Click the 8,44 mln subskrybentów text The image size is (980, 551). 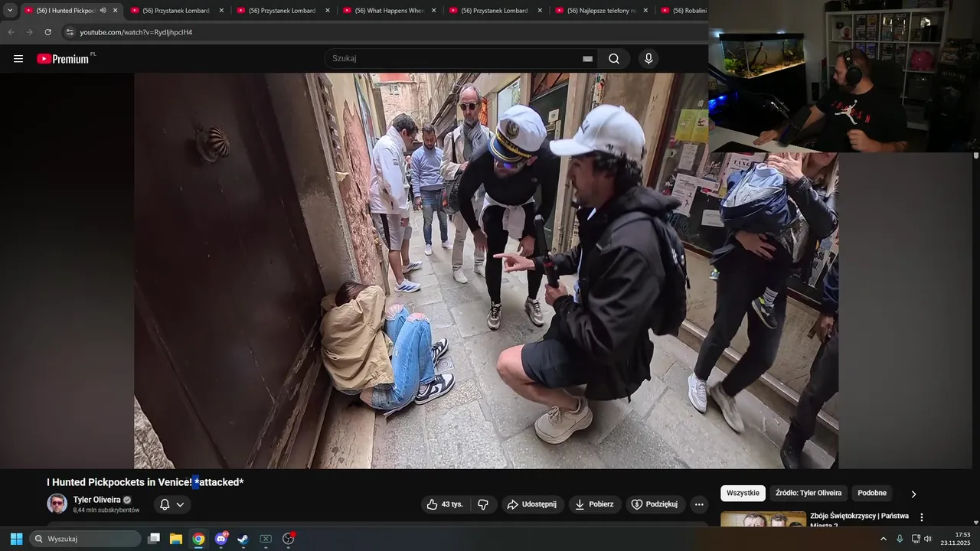[106, 510]
